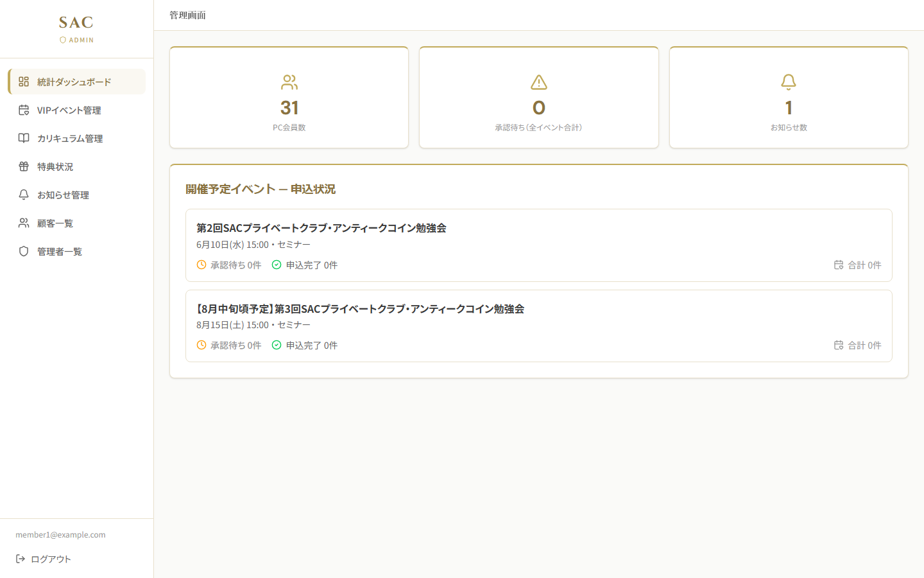The height and width of the screenshot is (578, 924).
Task: Click the number 31 in member card
Action: click(x=289, y=108)
